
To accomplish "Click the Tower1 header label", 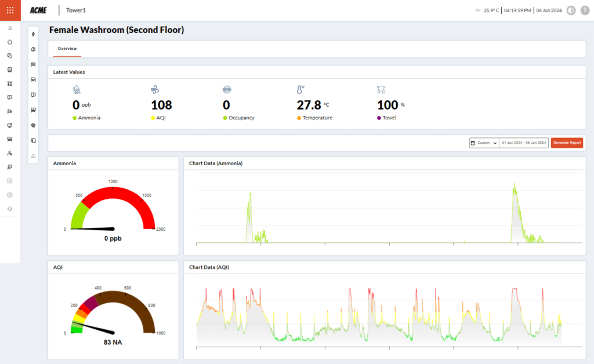I will (76, 10).
